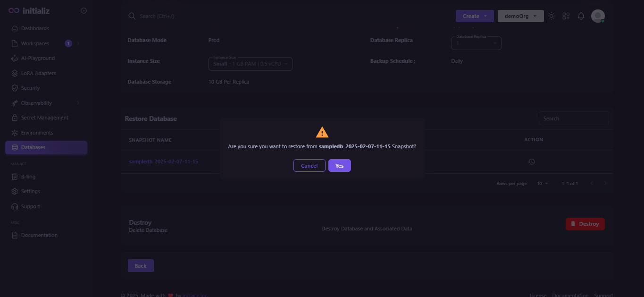Expand the Workspaces submenu chevron
Image resolution: width=644 pixels, height=297 pixels.
[78, 43]
